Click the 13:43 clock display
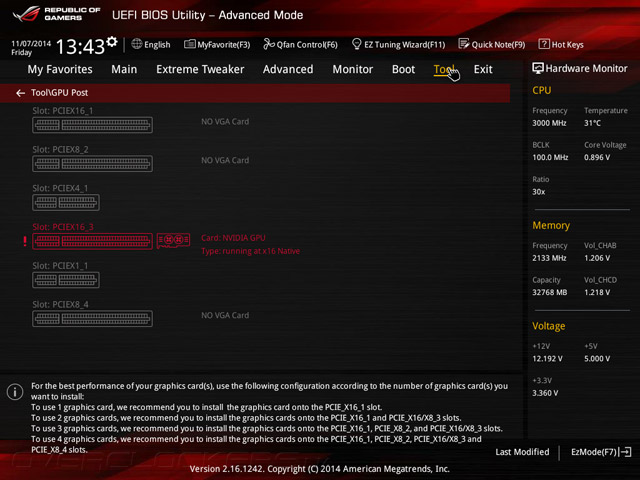The width and height of the screenshot is (640, 480). click(x=80, y=46)
